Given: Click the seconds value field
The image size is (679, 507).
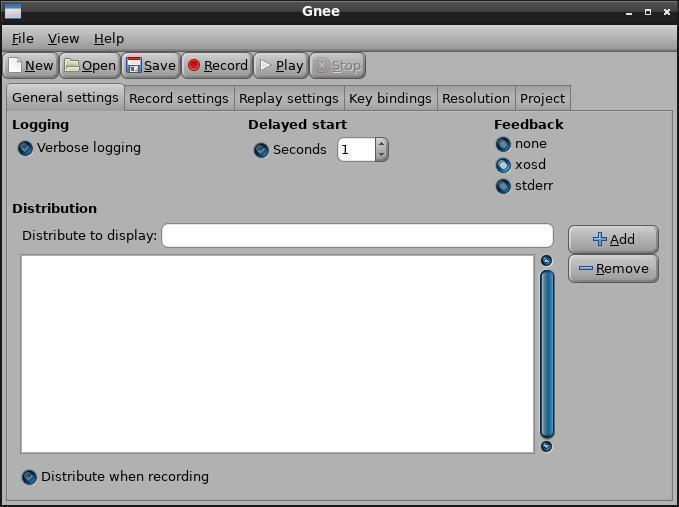Looking at the screenshot, I should click(356, 150).
